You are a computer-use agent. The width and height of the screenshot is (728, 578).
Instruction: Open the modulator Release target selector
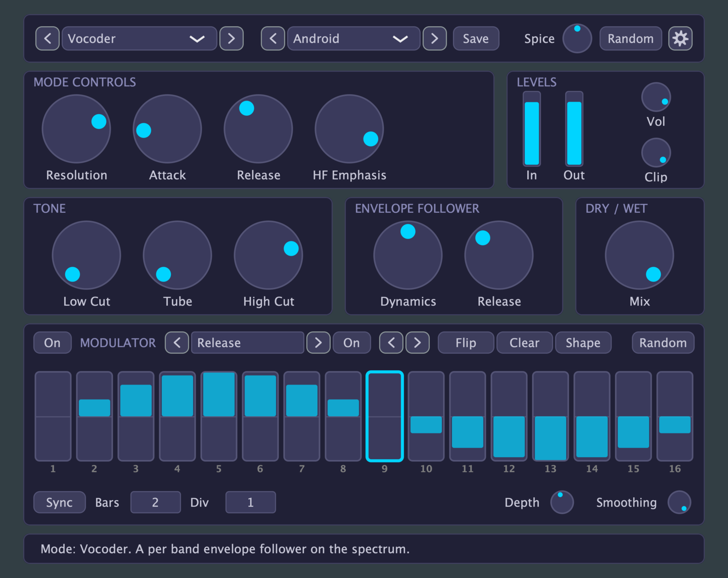point(248,343)
